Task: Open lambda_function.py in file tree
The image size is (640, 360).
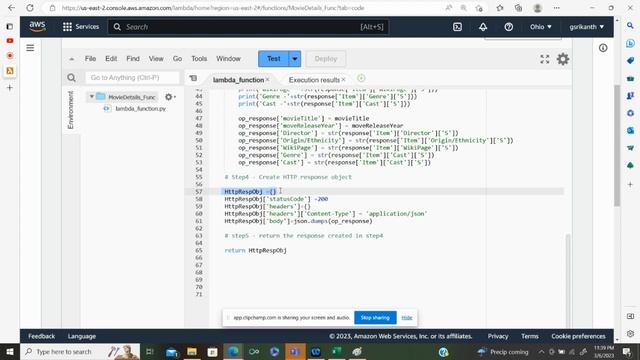Action: 140,109
